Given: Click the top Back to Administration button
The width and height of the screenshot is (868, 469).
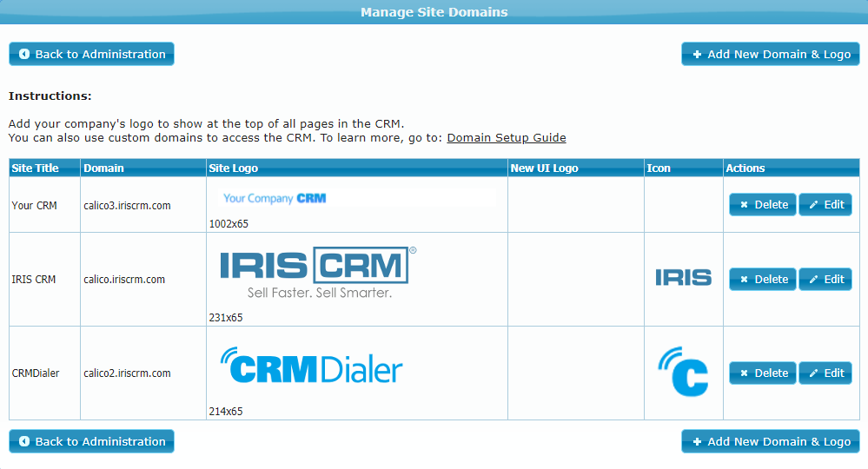Looking at the screenshot, I should coord(91,54).
